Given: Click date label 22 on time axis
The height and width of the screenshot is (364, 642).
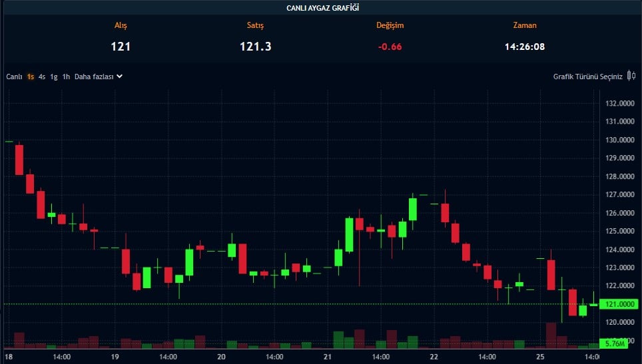Looking at the screenshot, I should point(434,357).
